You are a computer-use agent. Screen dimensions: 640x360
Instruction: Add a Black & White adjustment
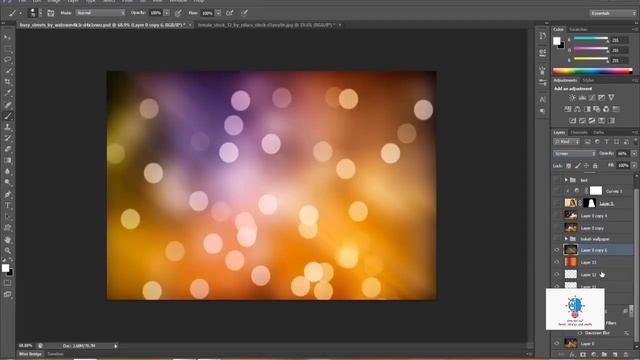tap(587, 109)
